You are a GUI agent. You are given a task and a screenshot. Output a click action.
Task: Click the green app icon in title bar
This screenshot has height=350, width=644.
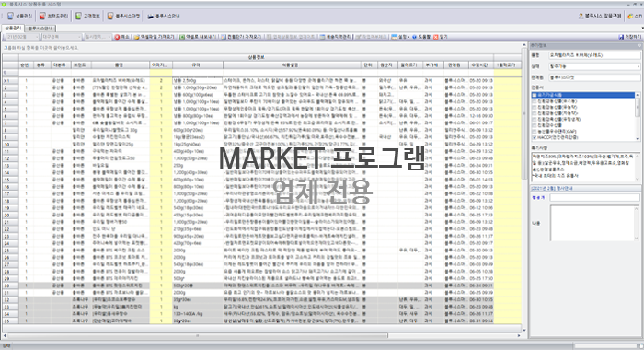(4, 4)
